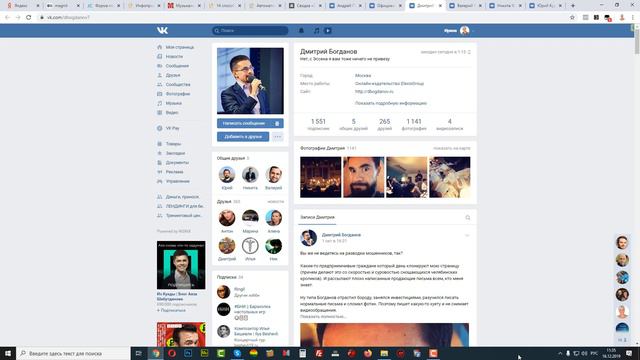The width and height of the screenshot is (640, 360).
Task: Open the новости link beside Друзья header
Action: tap(276, 202)
